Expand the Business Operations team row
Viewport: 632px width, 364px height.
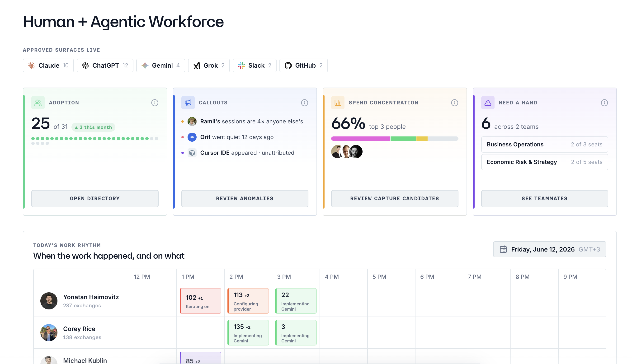coord(544,145)
